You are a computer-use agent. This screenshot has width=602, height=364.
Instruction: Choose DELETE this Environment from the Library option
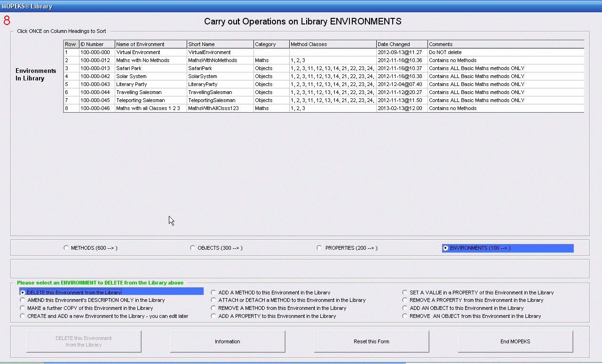coord(23,293)
